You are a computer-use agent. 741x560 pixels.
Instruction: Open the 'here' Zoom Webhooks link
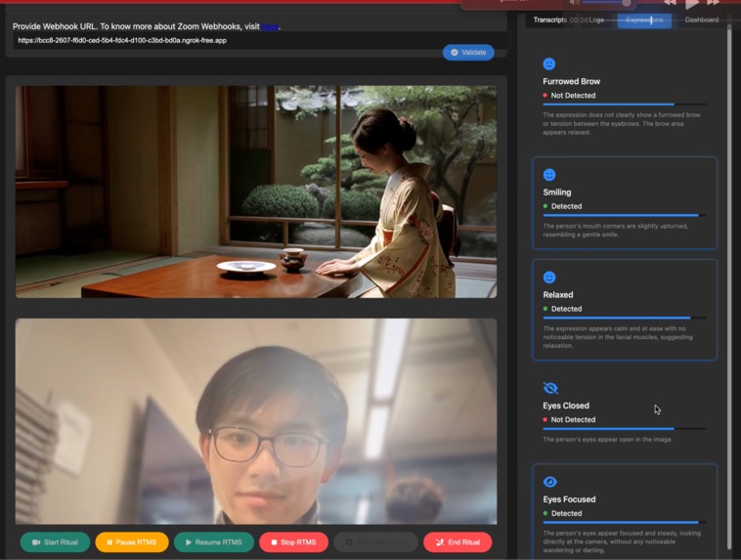pos(270,26)
